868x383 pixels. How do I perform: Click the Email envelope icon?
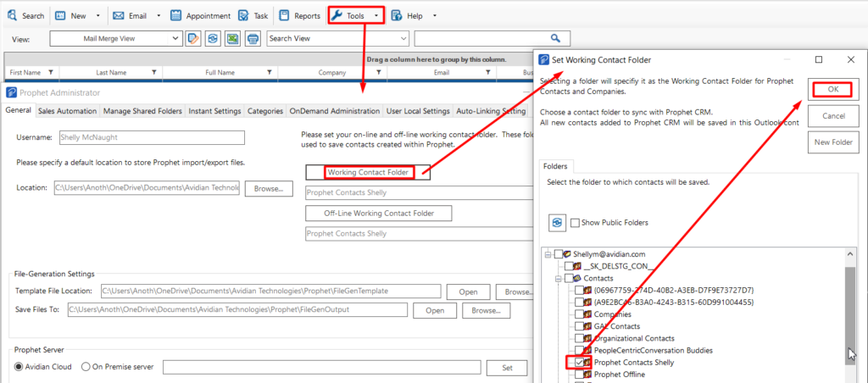pos(118,15)
